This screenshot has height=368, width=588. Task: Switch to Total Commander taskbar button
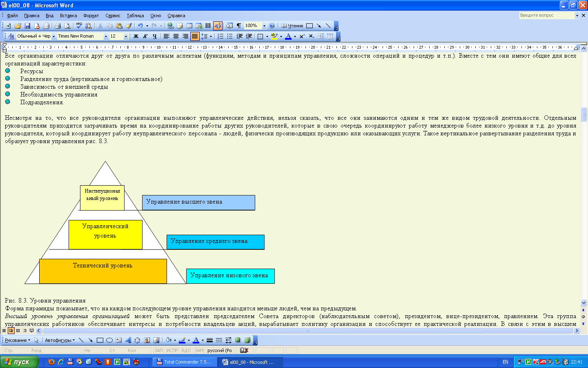185,362
